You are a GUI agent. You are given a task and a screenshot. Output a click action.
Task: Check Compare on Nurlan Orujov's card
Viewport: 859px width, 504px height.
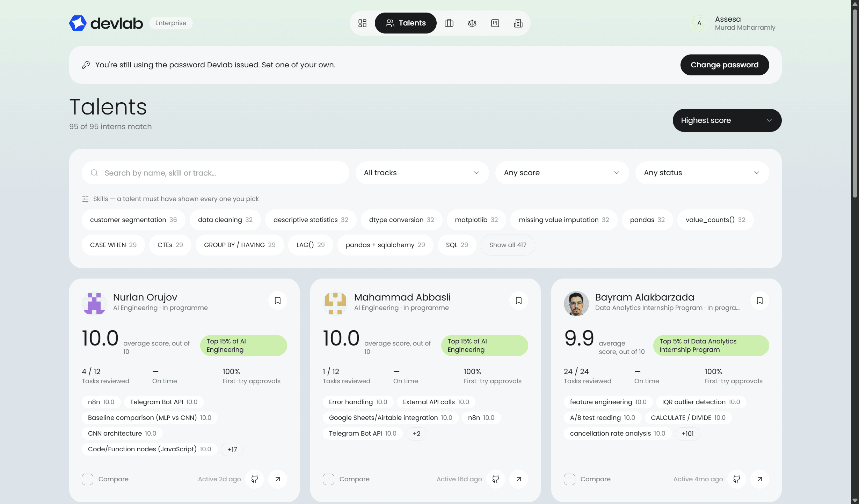point(87,479)
